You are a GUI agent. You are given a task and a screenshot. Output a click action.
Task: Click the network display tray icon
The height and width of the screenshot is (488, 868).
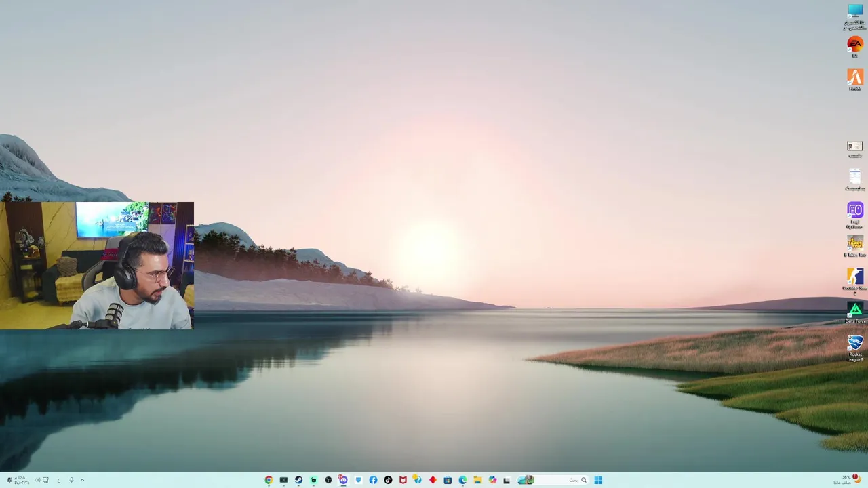point(45,480)
